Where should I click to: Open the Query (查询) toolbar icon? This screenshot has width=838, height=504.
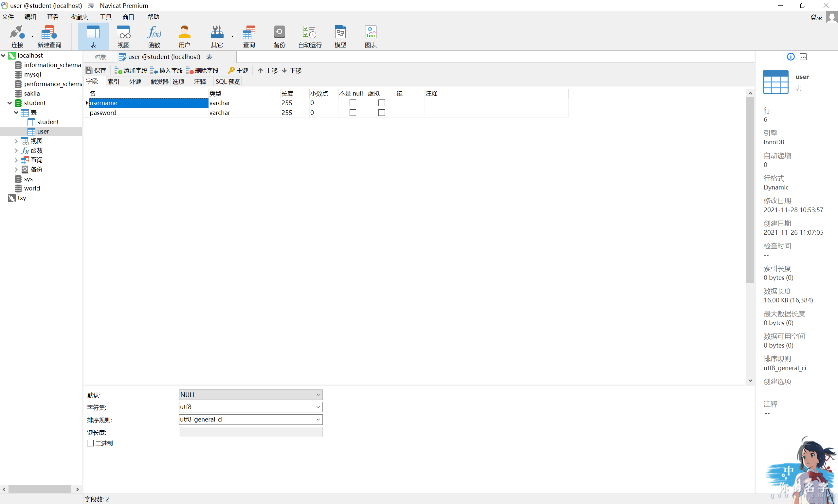tap(249, 36)
